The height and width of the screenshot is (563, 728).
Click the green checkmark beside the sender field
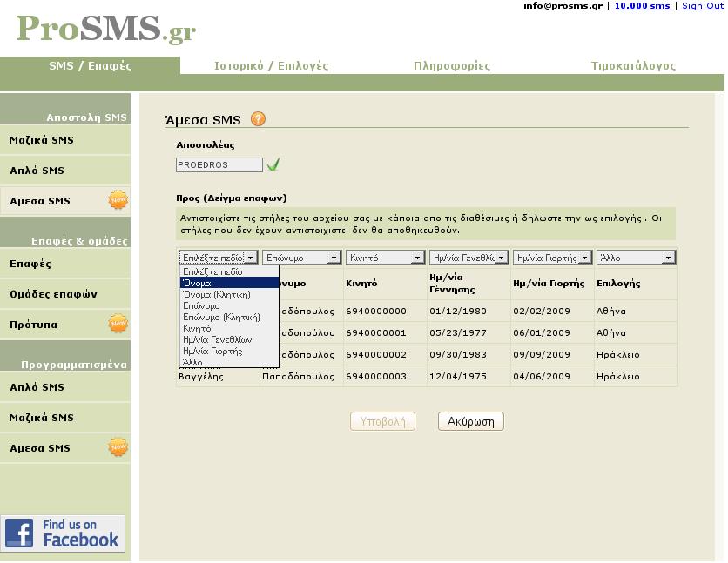click(273, 164)
